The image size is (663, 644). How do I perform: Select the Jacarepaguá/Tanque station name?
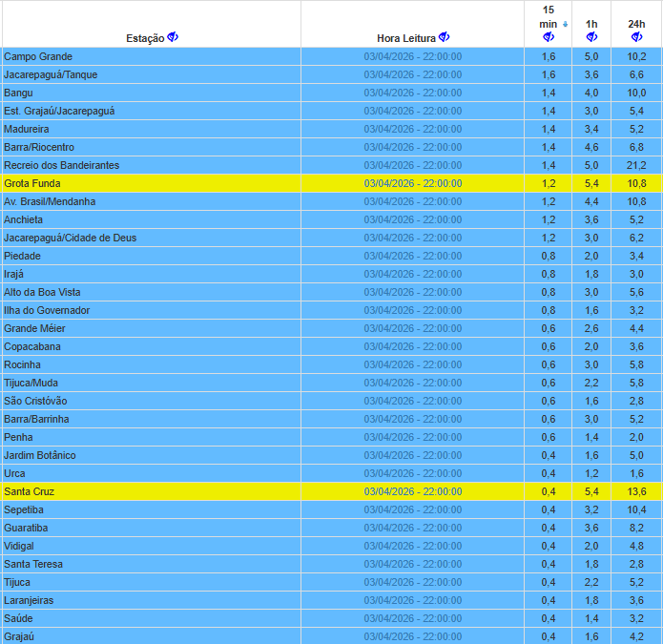(51, 74)
